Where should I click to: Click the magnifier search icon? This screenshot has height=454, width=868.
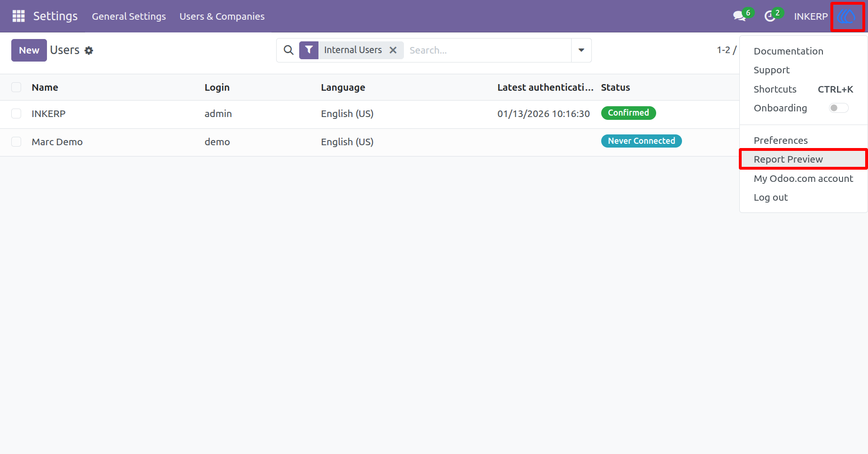pyautogui.click(x=288, y=50)
